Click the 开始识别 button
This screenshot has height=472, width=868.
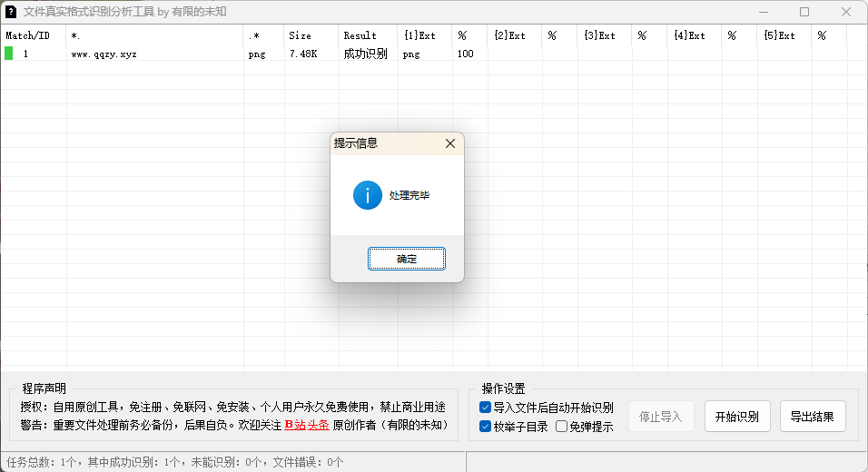tap(737, 417)
